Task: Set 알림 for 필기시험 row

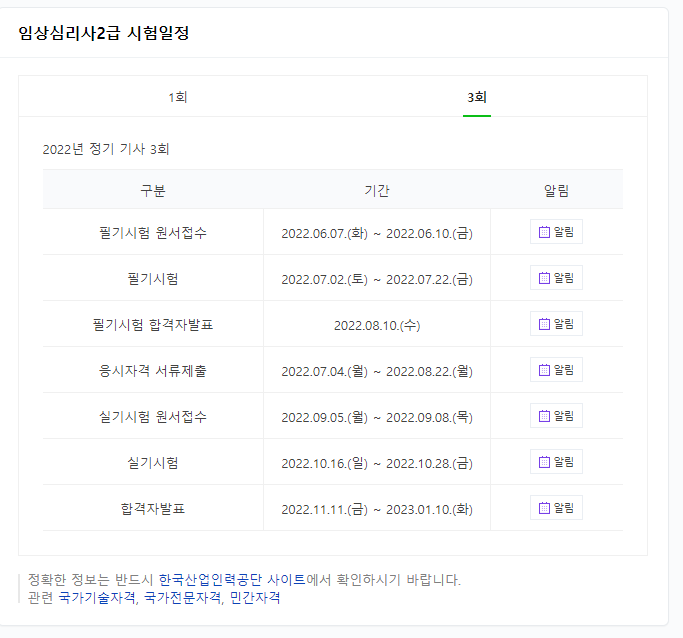Action: 556,278
